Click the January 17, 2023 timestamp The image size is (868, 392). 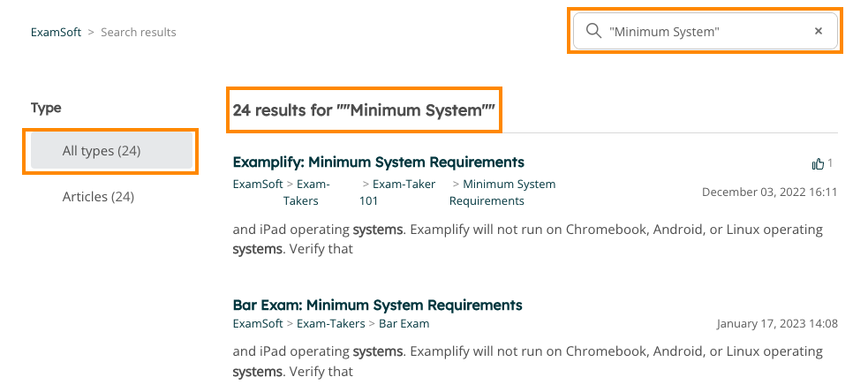pos(777,323)
